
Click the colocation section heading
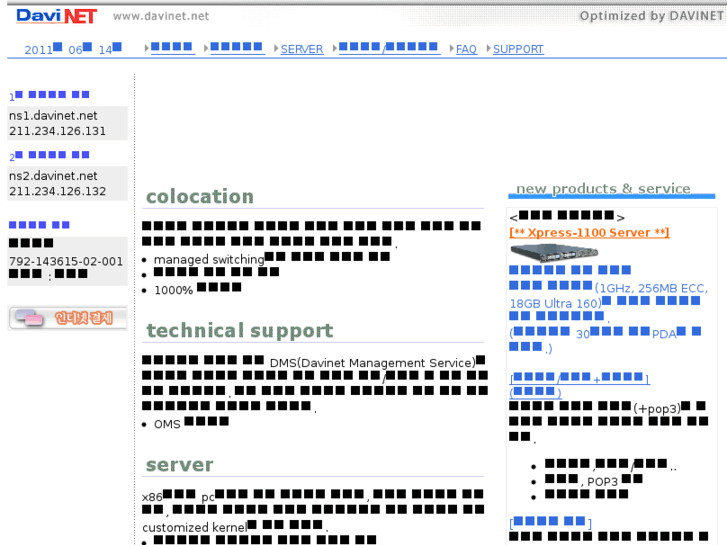tap(200, 196)
